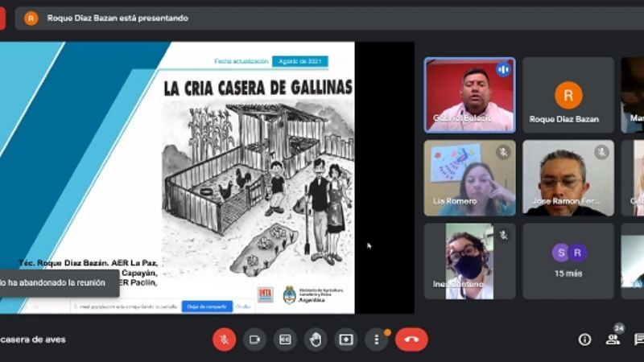Screen dimensions: 644x362
Task: Toggle the muted microphone button
Action: [x=225, y=339]
